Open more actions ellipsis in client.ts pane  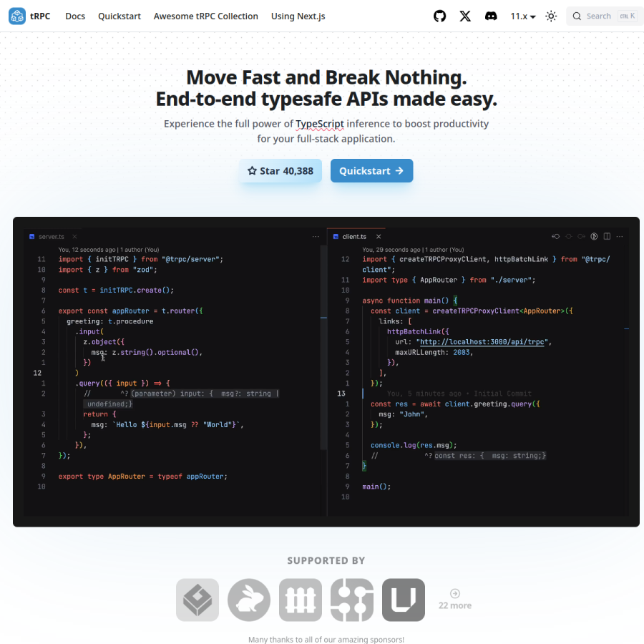click(620, 237)
